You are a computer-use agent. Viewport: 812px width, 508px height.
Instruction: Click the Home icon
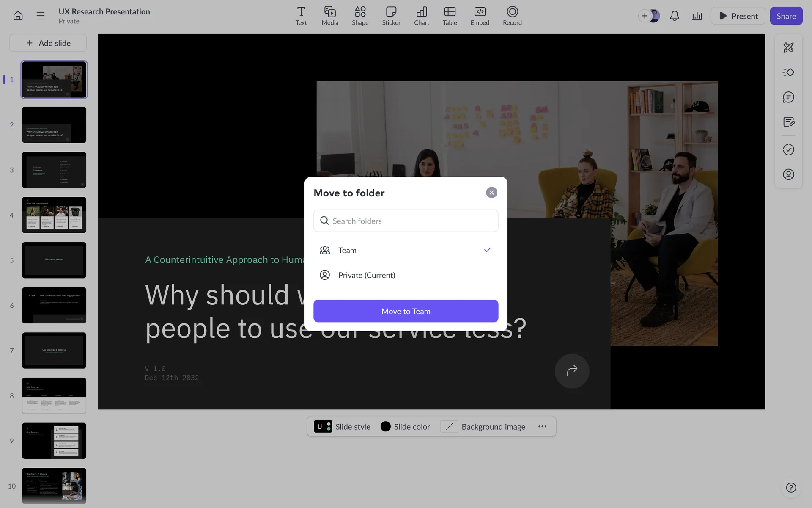(18, 16)
